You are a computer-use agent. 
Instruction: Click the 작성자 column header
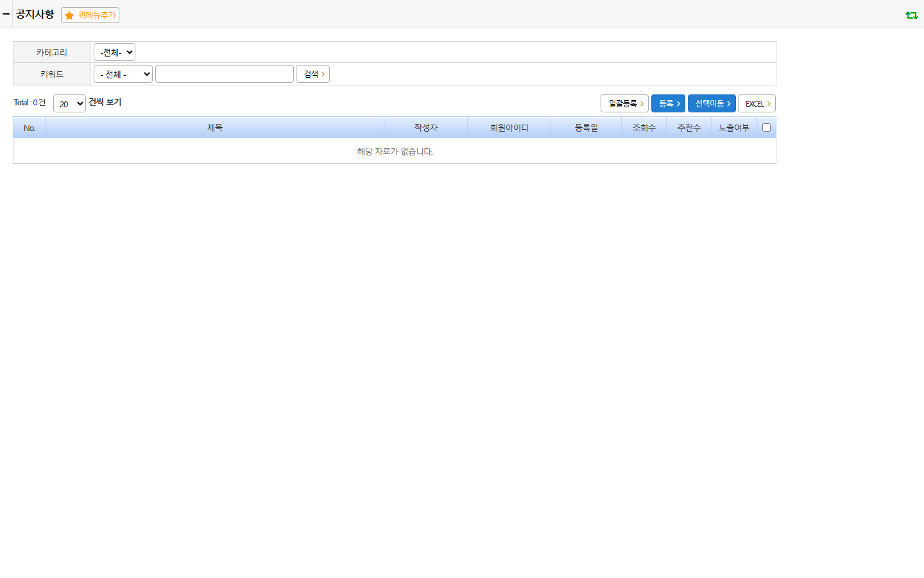pos(426,128)
